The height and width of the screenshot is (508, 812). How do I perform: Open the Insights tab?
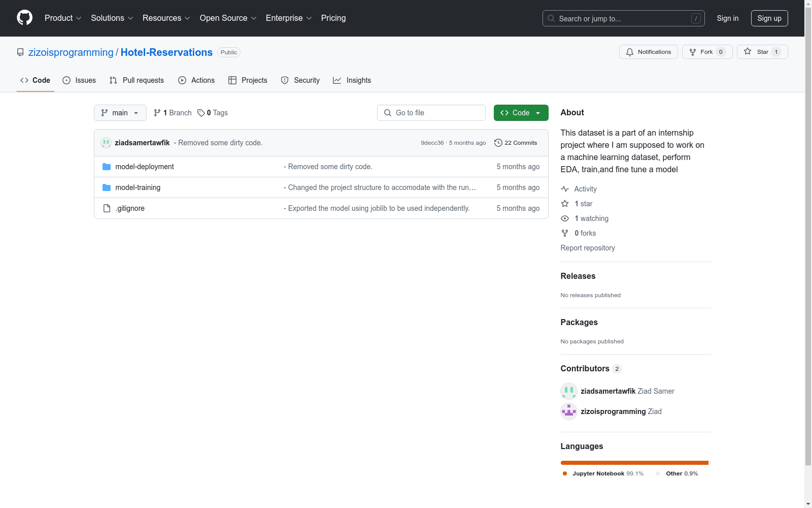point(352,80)
